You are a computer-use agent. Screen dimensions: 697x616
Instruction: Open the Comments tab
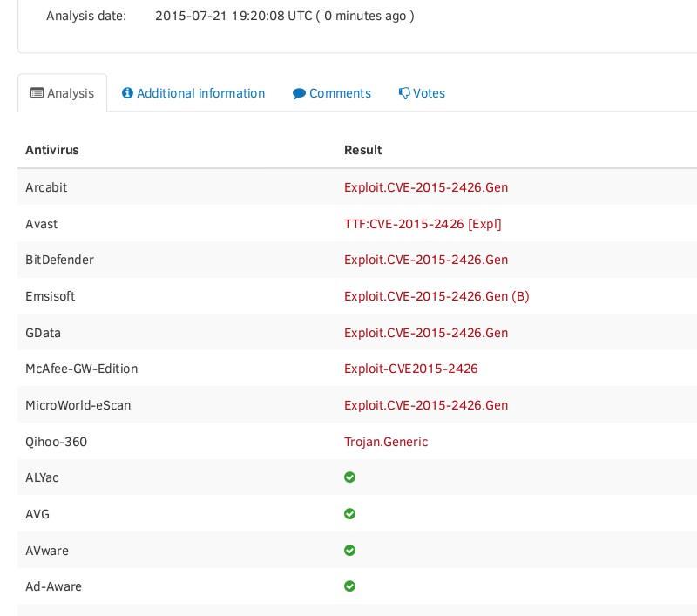(x=332, y=93)
